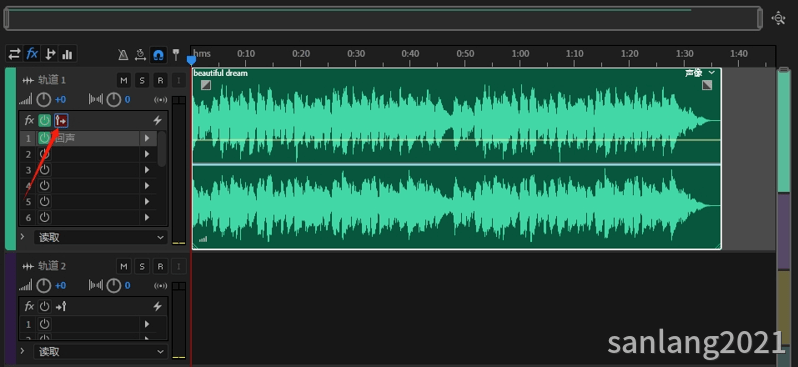Open the 读取 automation dropdown on 轨道 2

101,351
